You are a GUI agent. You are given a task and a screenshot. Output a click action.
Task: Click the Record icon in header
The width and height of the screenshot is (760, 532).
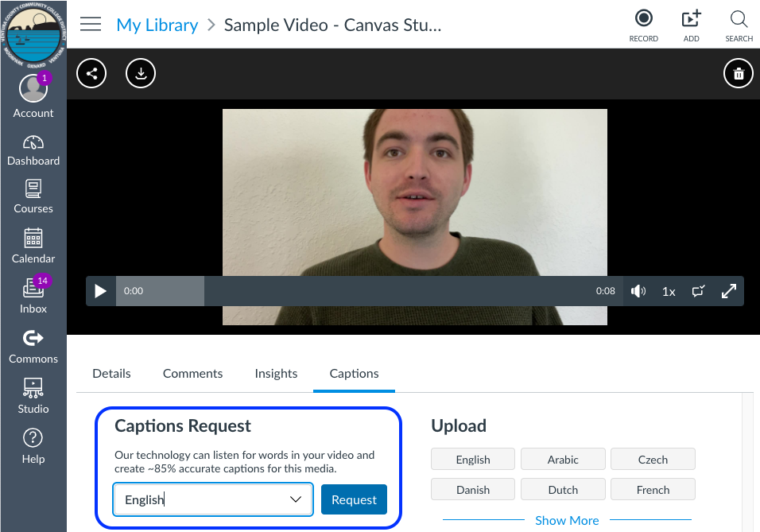pos(643,25)
